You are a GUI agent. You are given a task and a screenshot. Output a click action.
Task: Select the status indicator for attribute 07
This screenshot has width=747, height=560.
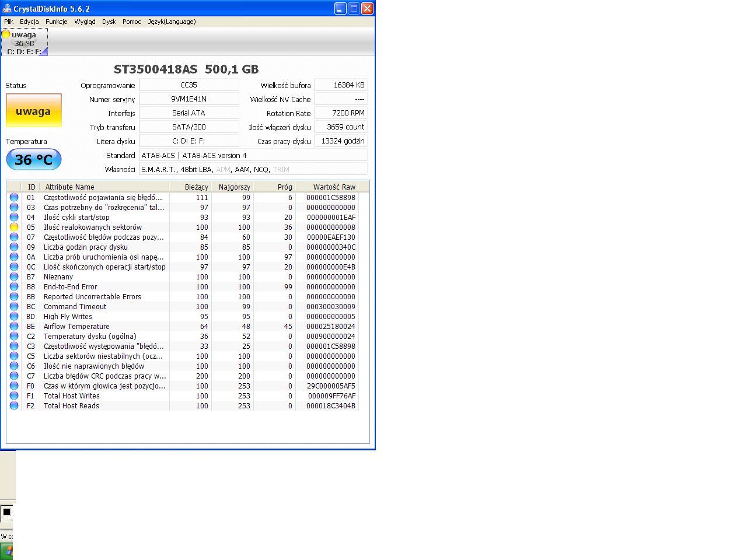tap(14, 237)
